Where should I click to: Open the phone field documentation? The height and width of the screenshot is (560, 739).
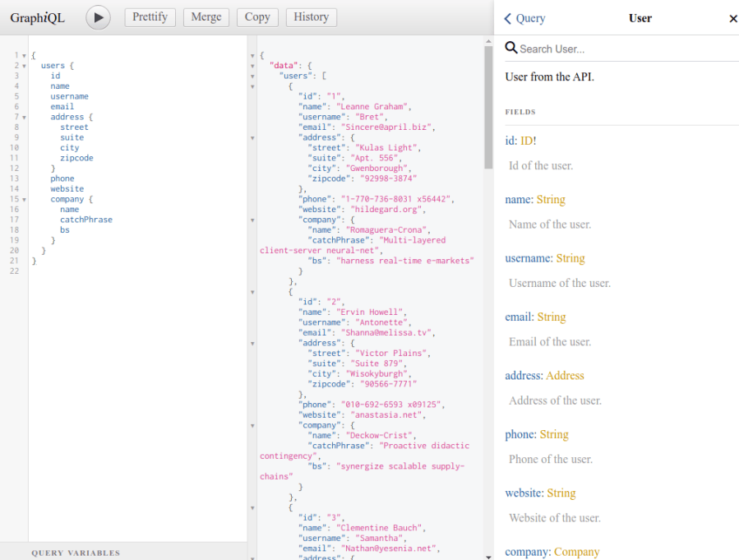tap(520, 434)
